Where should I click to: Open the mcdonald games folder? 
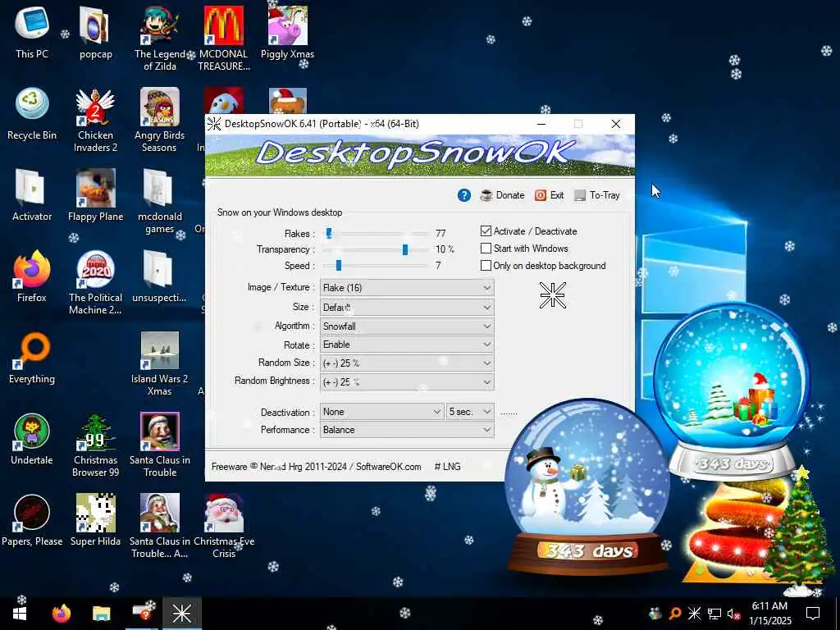(x=160, y=201)
